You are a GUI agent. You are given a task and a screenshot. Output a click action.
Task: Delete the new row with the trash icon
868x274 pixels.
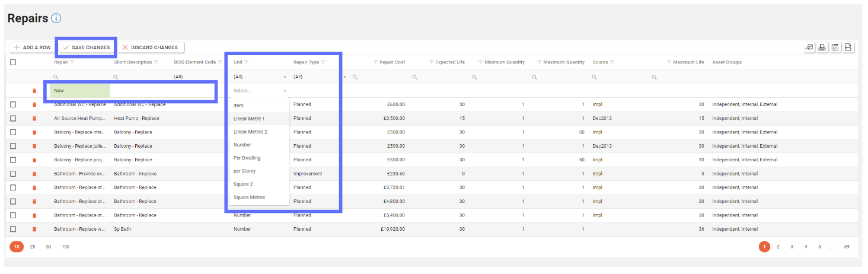pos(34,91)
